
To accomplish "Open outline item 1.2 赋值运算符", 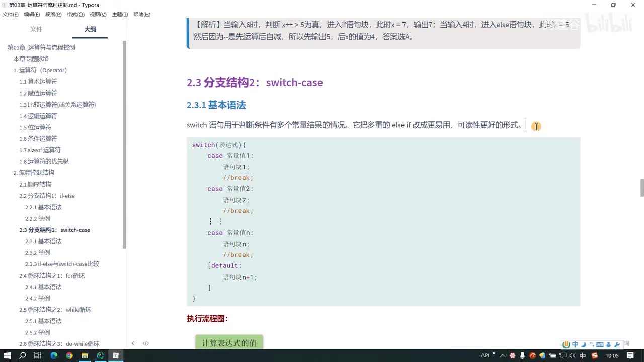I will point(38,93).
